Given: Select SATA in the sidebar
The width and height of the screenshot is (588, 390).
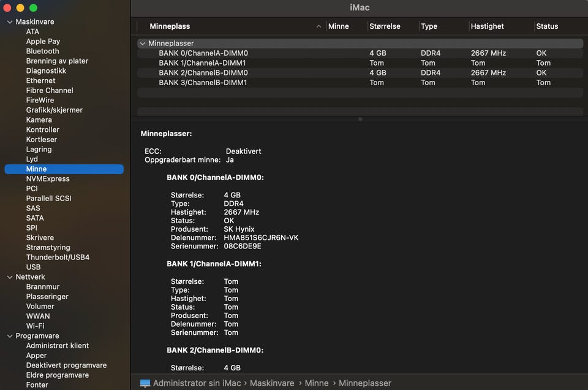Looking at the screenshot, I should point(35,218).
